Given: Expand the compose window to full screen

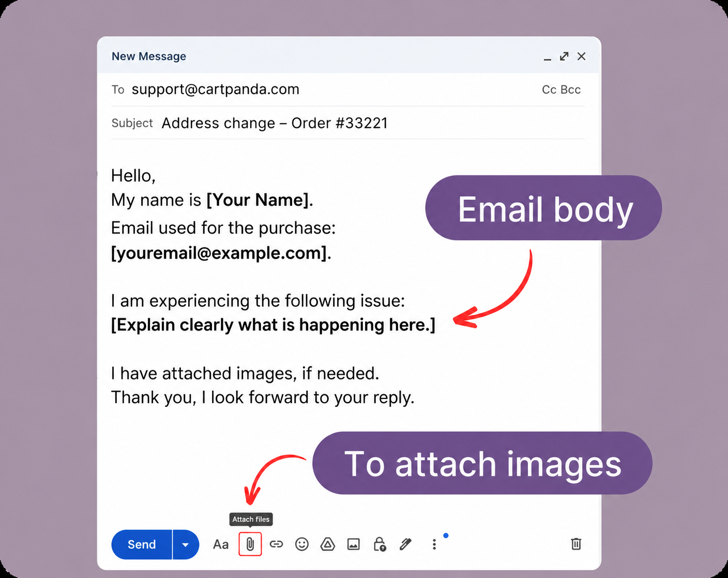Looking at the screenshot, I should tap(564, 56).
